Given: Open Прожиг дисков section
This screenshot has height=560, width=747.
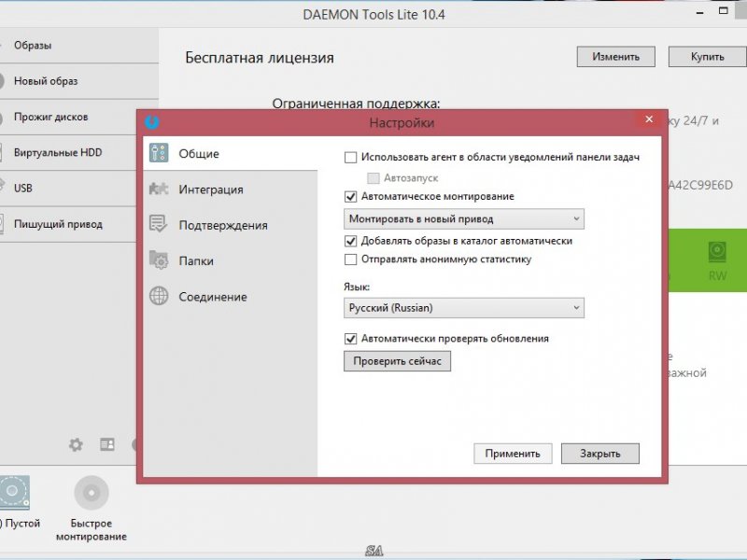Looking at the screenshot, I should tap(68, 117).
